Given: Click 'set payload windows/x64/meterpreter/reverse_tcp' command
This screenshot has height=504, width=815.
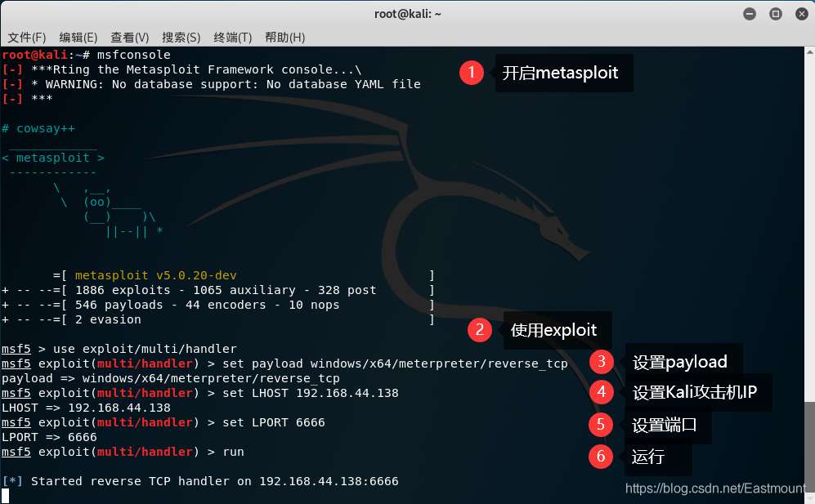Looking at the screenshot, I should (x=395, y=364).
